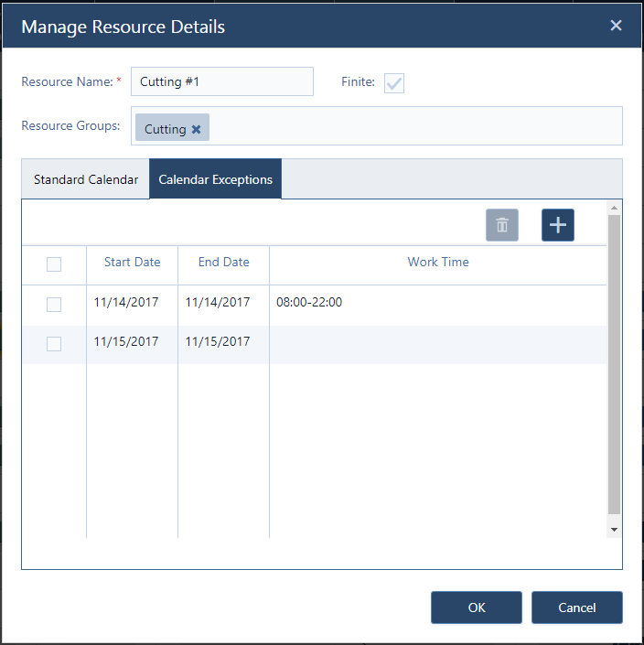Viewport: 644px width, 645px height.
Task: Select the 11/15/2017 exception row checkbox
Action: click(54, 344)
